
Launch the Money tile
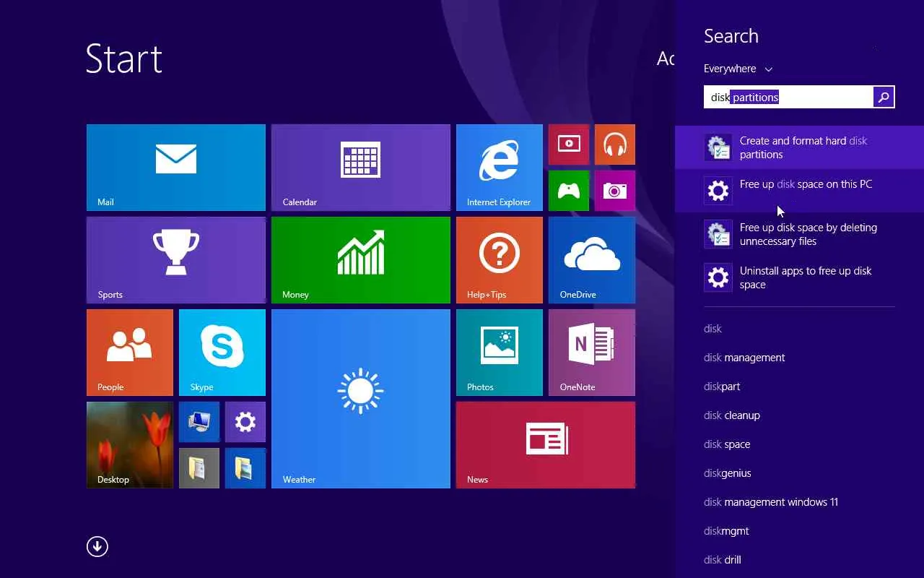point(361,260)
